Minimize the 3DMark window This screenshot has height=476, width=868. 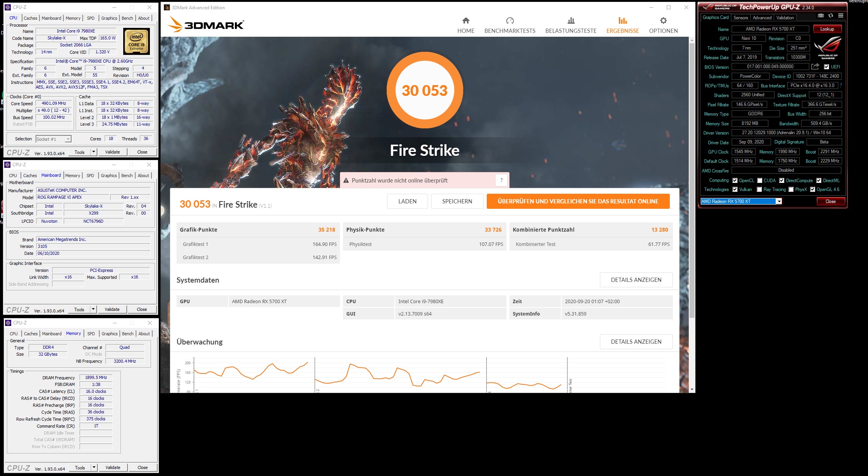pyautogui.click(x=651, y=7)
